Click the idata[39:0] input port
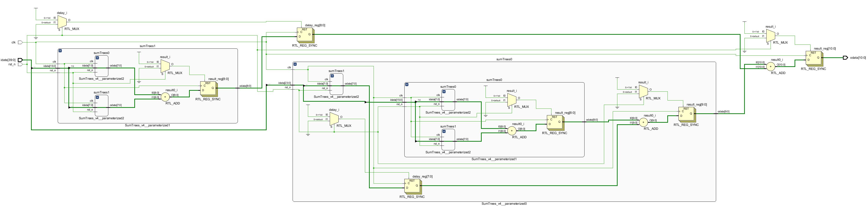Screen dimensions: 868x207 pyautogui.click(x=20, y=60)
